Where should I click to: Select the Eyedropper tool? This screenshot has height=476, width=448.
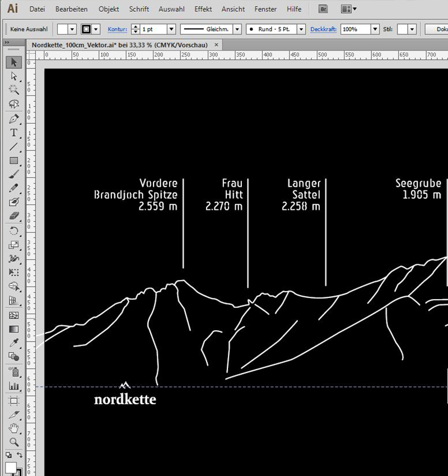13,343
